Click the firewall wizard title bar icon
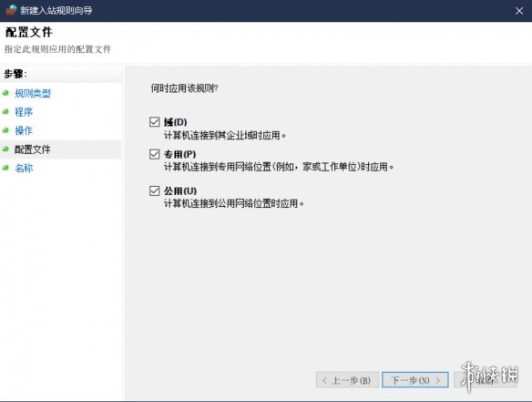Screen dimensions: 532x402 tap(11, 10)
